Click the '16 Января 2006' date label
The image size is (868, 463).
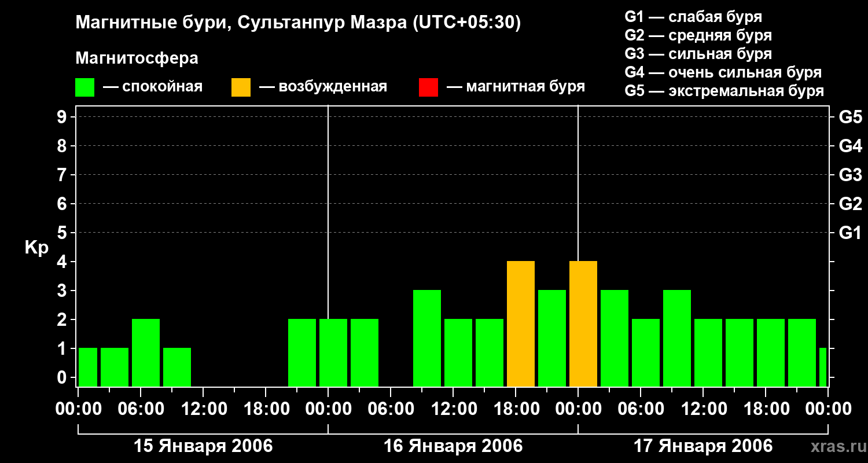[453, 446]
